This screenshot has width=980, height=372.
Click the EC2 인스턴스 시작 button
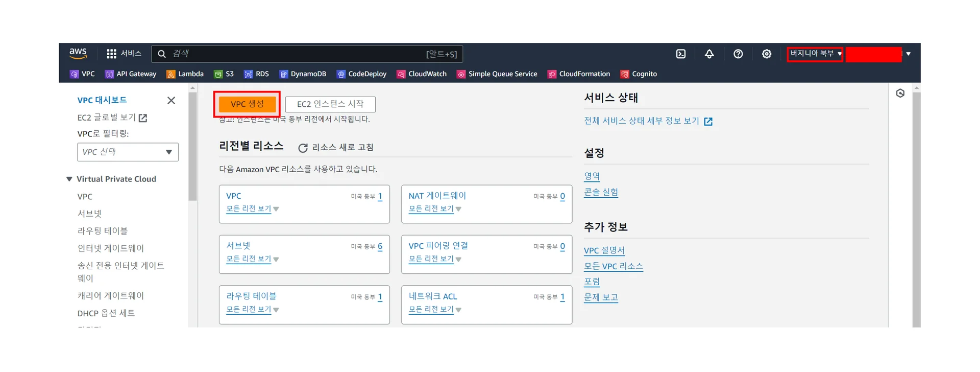click(330, 104)
